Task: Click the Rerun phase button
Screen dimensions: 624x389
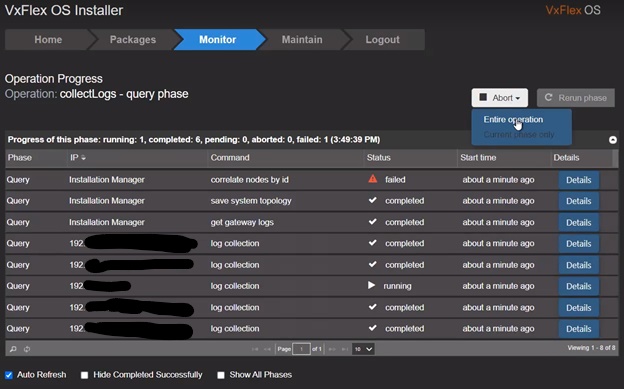Action: (x=575, y=98)
